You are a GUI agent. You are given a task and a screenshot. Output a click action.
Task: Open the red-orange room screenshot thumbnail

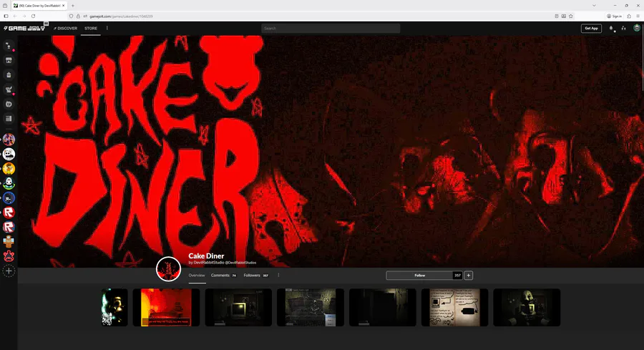pyautogui.click(x=166, y=307)
